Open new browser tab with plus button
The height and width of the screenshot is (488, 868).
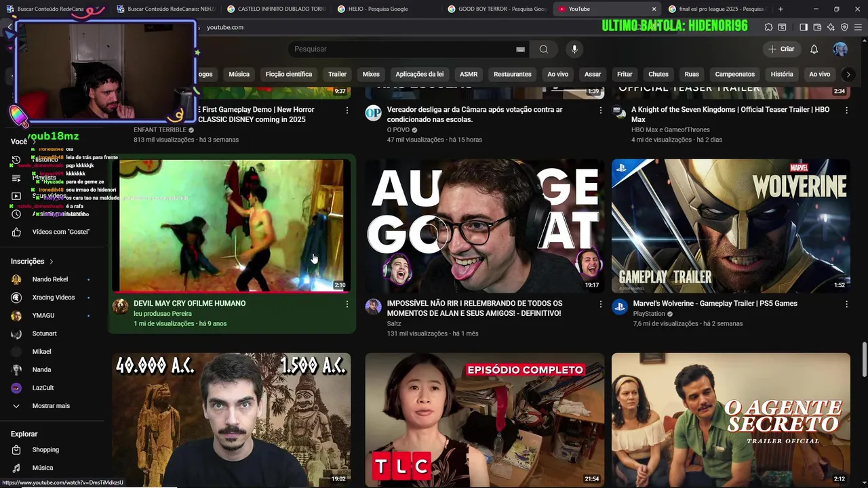click(781, 9)
